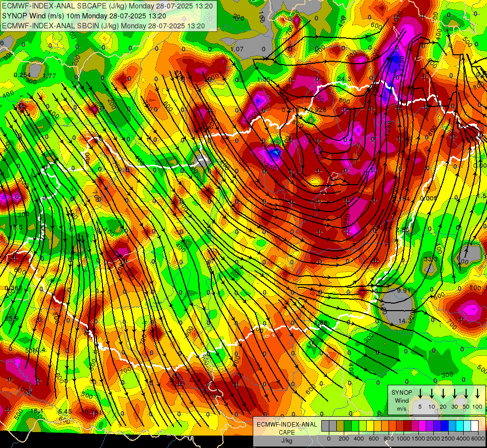Pick the bright magenta swatch in CAPE legend

[423, 426]
